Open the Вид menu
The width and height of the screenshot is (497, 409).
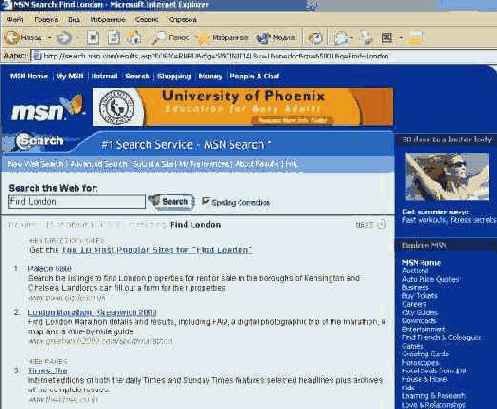tap(74, 20)
